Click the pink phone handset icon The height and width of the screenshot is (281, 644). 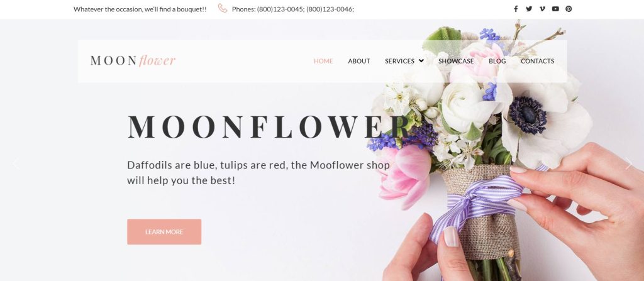tap(222, 8)
